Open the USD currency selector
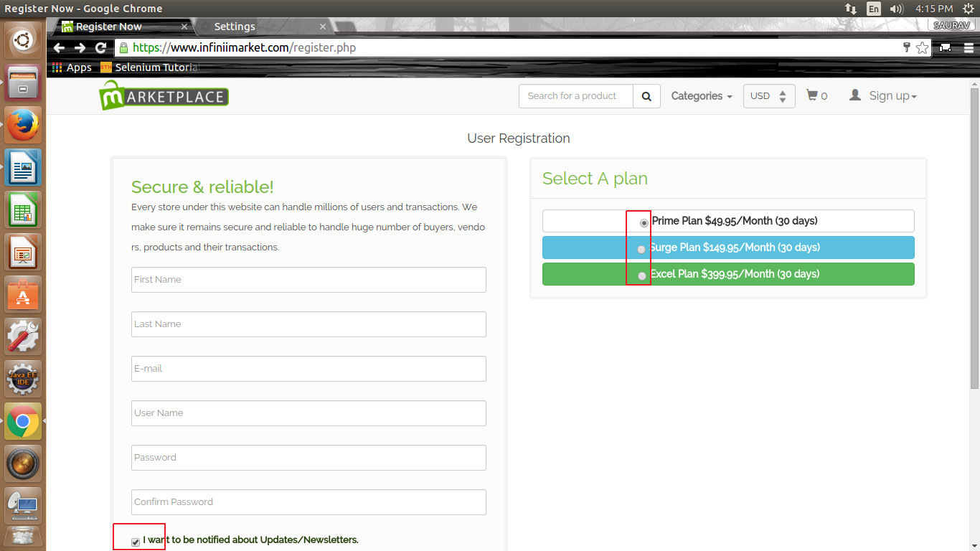980x551 pixels. point(768,96)
